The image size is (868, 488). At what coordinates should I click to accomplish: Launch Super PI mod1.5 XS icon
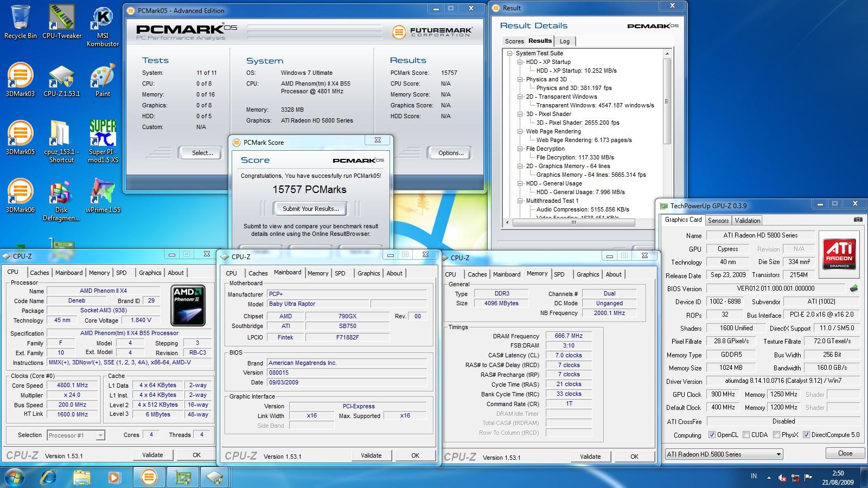[x=103, y=142]
